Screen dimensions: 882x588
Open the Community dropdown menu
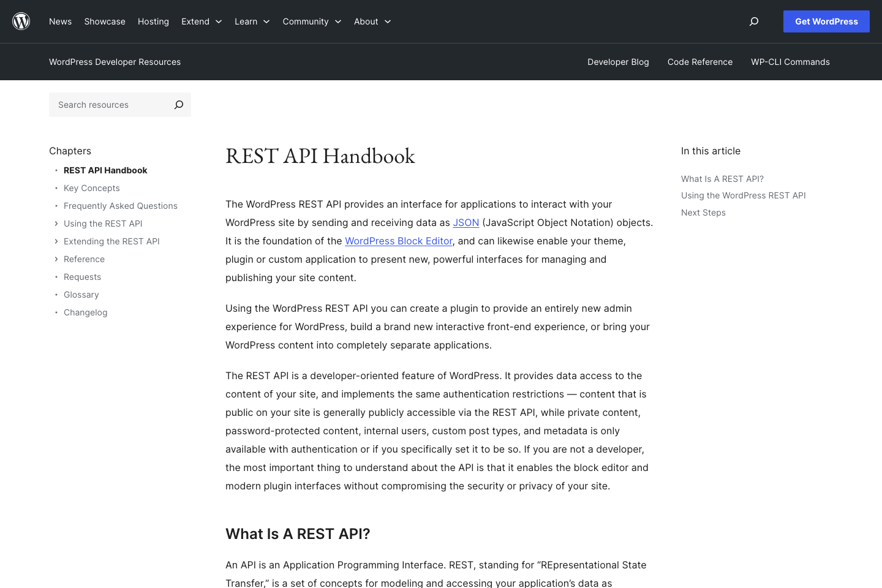point(312,21)
